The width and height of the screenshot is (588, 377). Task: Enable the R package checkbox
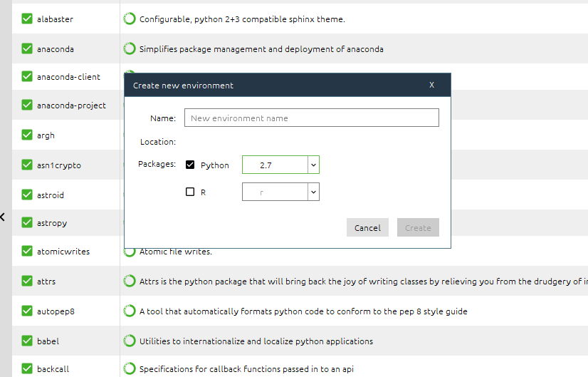tap(190, 192)
